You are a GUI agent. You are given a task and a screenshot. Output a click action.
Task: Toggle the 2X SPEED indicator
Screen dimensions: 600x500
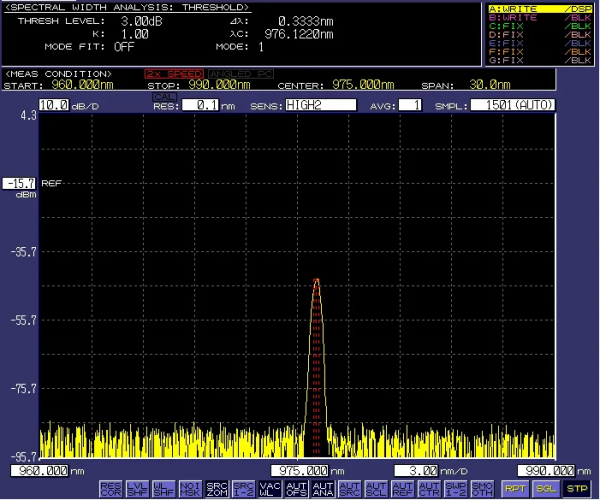173,74
